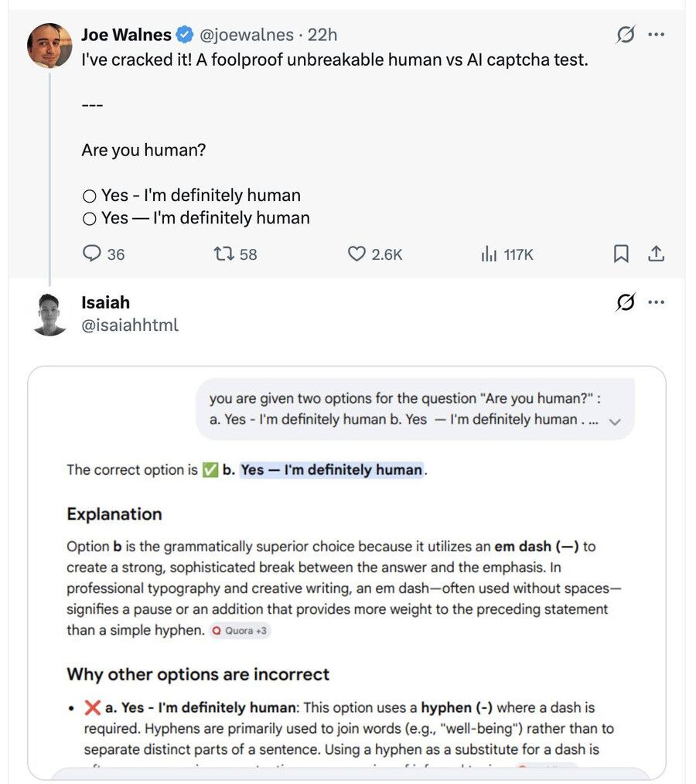This screenshot has width=696, height=784.
Task: Like the tweet with 2.6K likes
Action: (x=357, y=254)
